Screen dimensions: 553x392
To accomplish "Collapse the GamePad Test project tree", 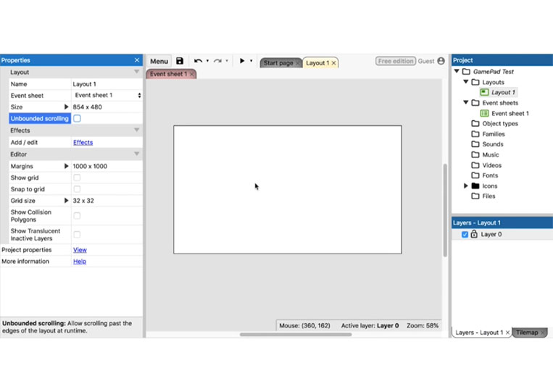I will (457, 71).
